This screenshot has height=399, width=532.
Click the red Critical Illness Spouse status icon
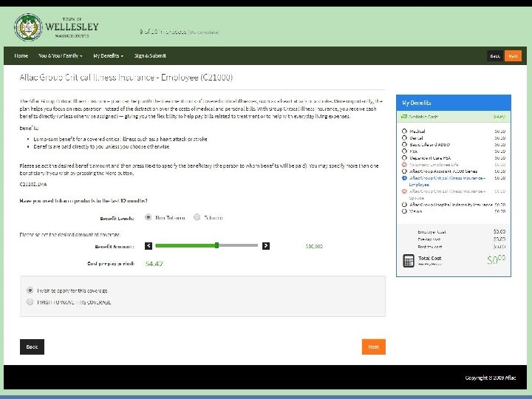point(404,191)
